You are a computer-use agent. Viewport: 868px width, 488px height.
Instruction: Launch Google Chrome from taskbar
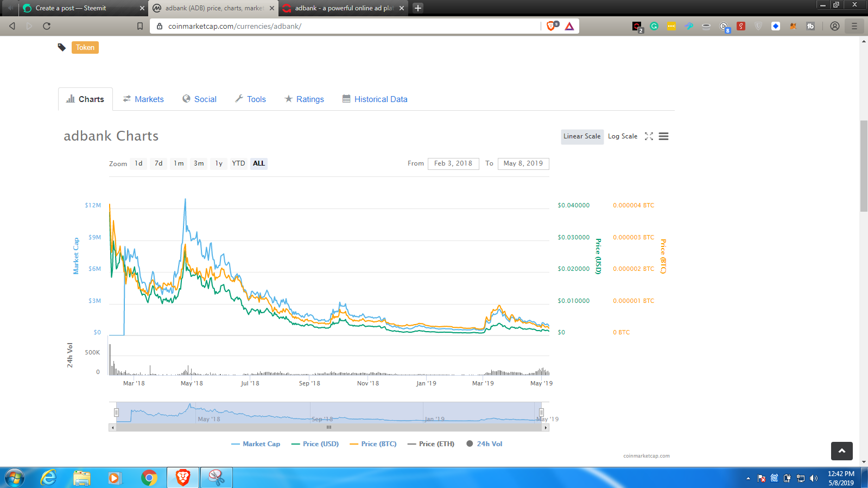(x=149, y=478)
